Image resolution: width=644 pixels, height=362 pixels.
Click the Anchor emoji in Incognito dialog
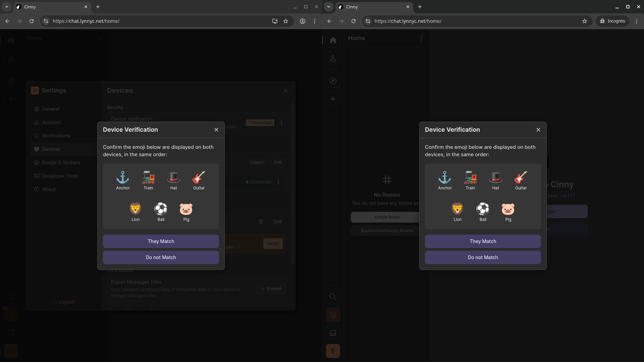[x=445, y=178]
